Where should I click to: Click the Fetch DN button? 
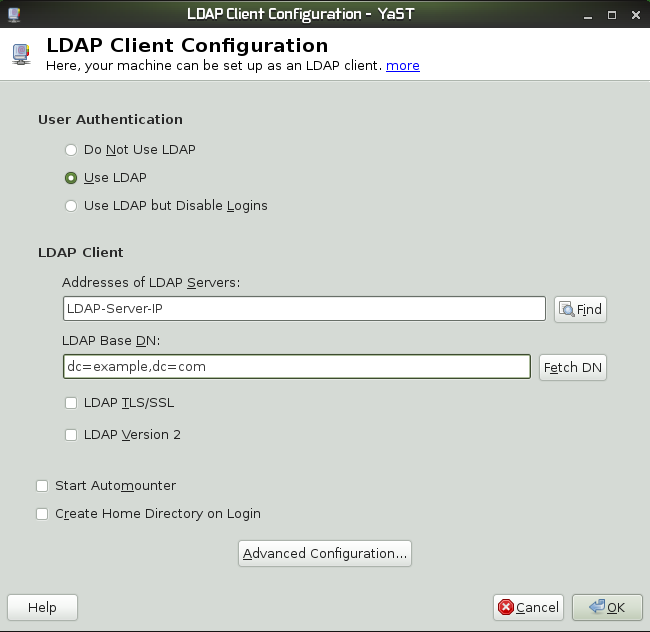[573, 368]
